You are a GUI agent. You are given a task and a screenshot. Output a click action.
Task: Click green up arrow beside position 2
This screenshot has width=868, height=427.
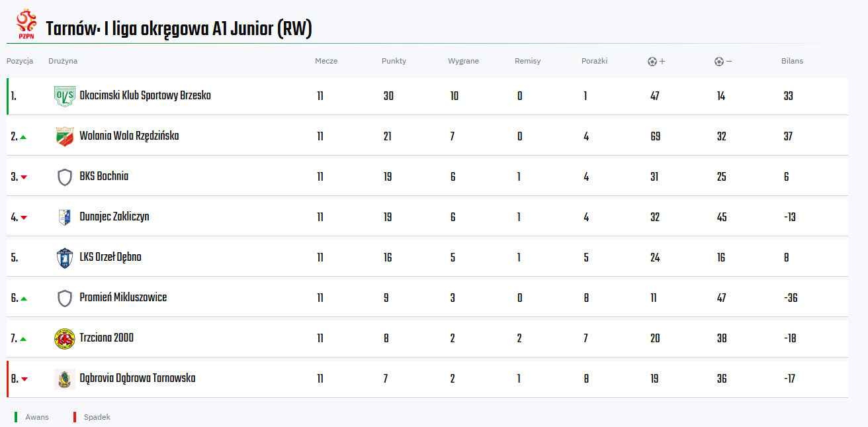tap(23, 137)
